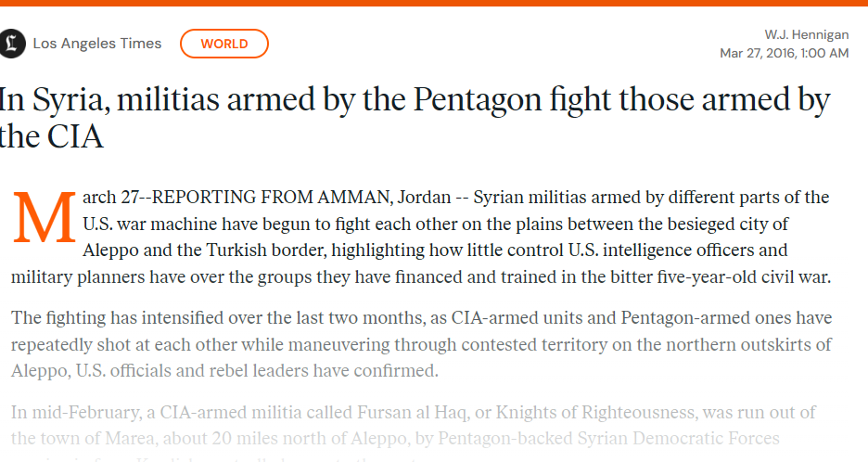Open the WORLD section tag
Image resolution: width=868 pixels, height=462 pixels.
(x=224, y=44)
